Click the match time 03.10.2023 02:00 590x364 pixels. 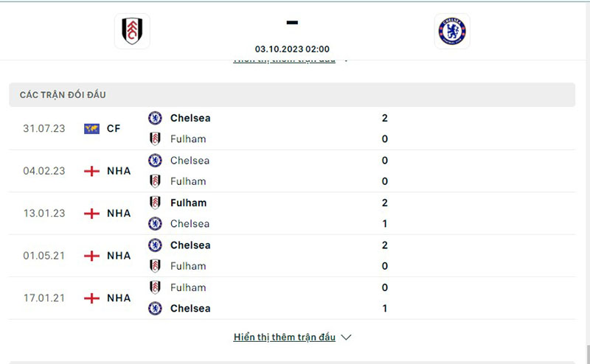point(292,49)
